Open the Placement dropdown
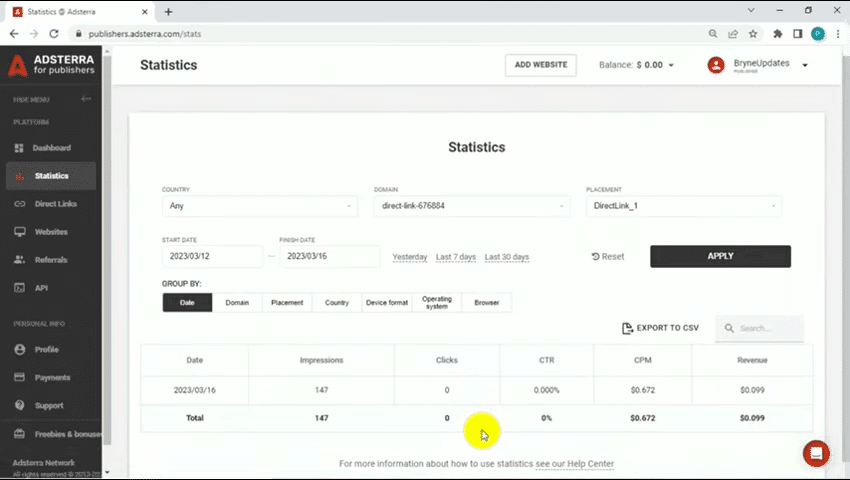Screen dimensions: 850x480 [x=684, y=206]
